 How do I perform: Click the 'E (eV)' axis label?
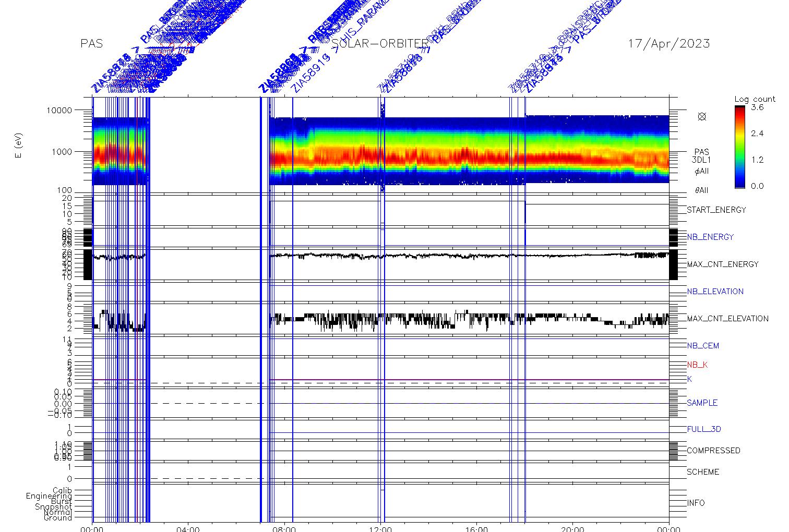point(19,147)
